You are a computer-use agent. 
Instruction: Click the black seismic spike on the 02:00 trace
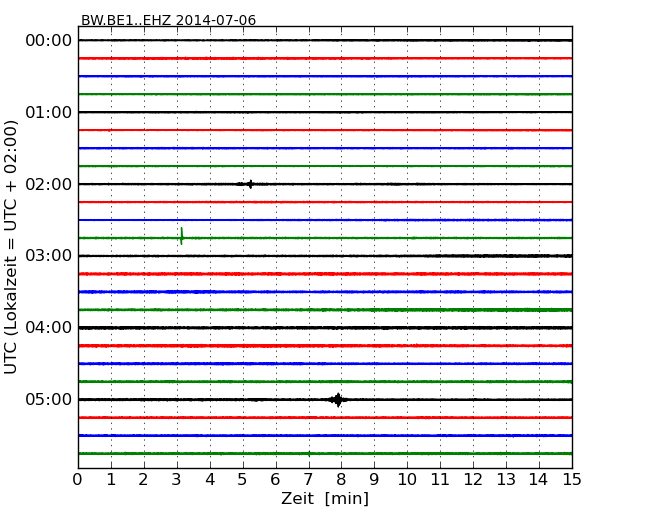pyautogui.click(x=250, y=184)
